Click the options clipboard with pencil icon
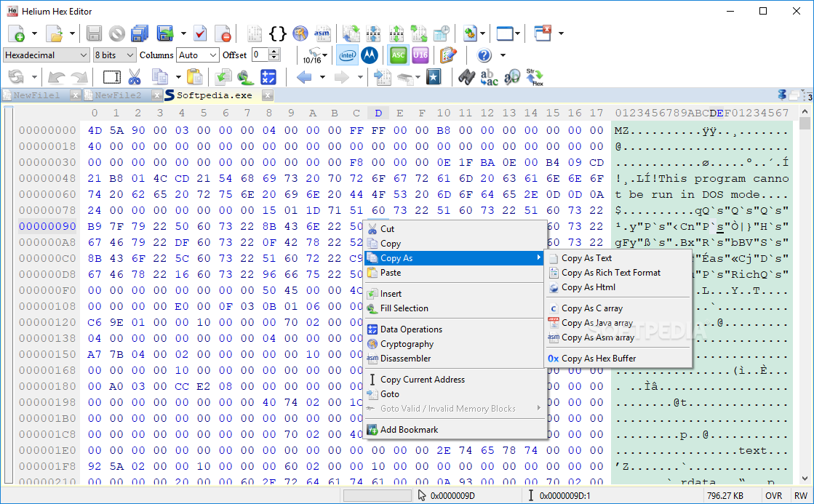The image size is (814, 504). pos(447,55)
